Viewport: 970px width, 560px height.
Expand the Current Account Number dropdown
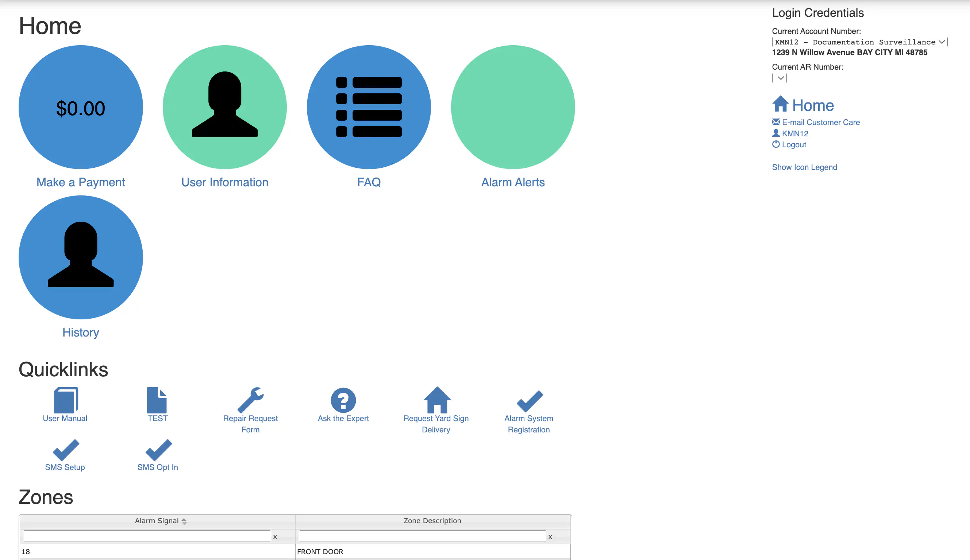coord(859,42)
